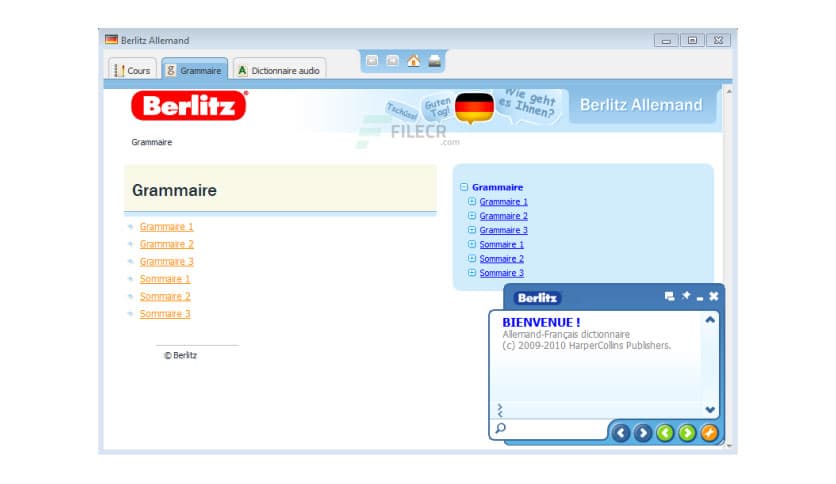Collapse the Grammaire tree root node
This screenshot has height=484, width=836.
(x=464, y=187)
